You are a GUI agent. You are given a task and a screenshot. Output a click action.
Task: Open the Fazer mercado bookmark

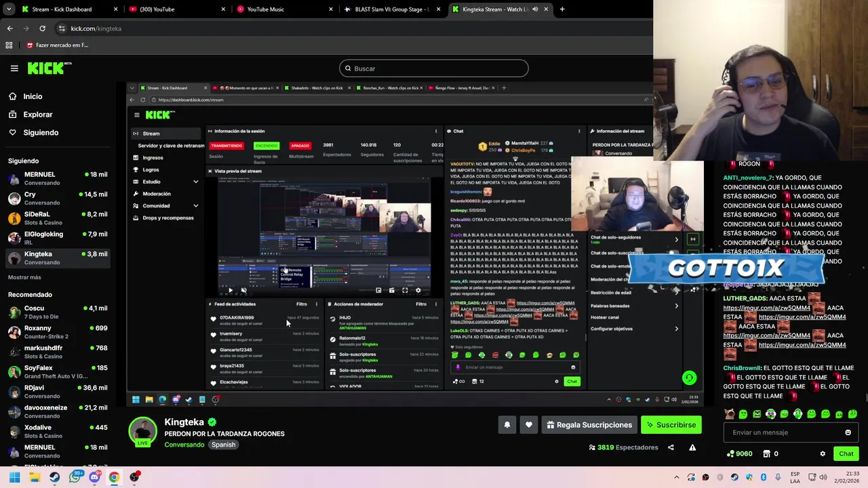[x=57, y=45]
